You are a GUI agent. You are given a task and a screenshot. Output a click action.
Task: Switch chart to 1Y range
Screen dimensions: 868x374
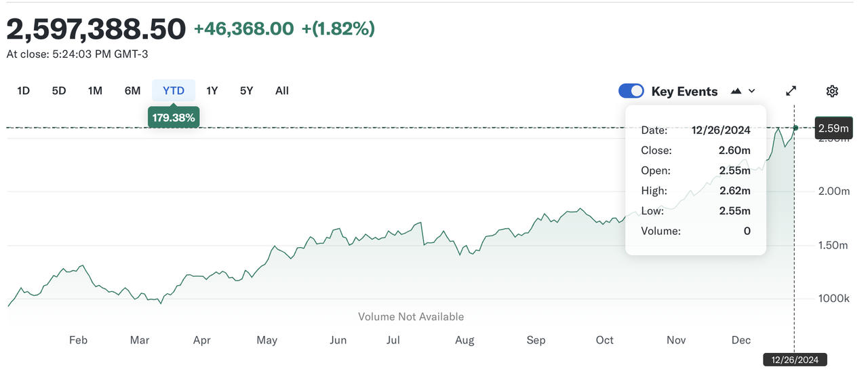pyautogui.click(x=212, y=90)
